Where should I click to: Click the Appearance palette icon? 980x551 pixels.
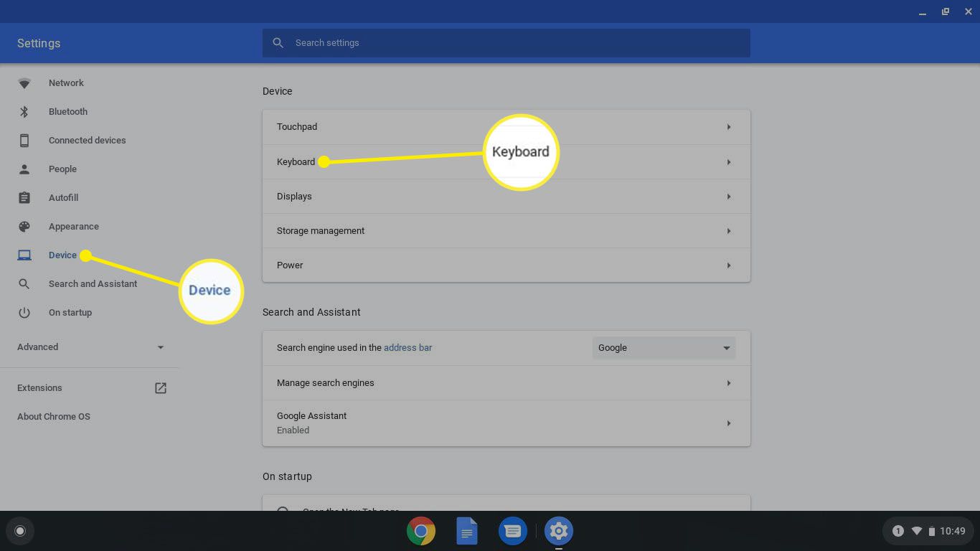pos(24,227)
